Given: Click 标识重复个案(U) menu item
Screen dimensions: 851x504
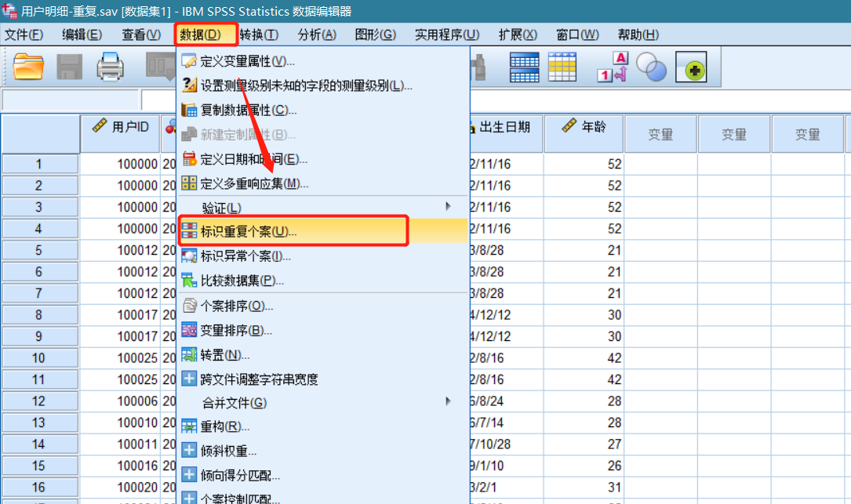Looking at the screenshot, I should (x=323, y=232).
